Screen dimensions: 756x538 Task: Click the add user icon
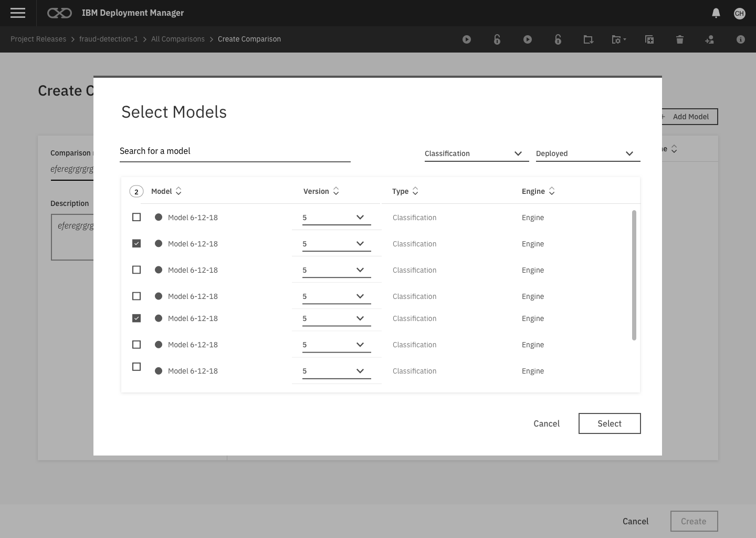click(709, 39)
